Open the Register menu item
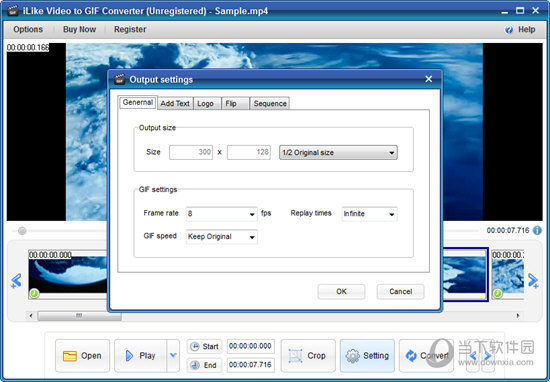This screenshot has height=382, width=550. click(x=130, y=29)
